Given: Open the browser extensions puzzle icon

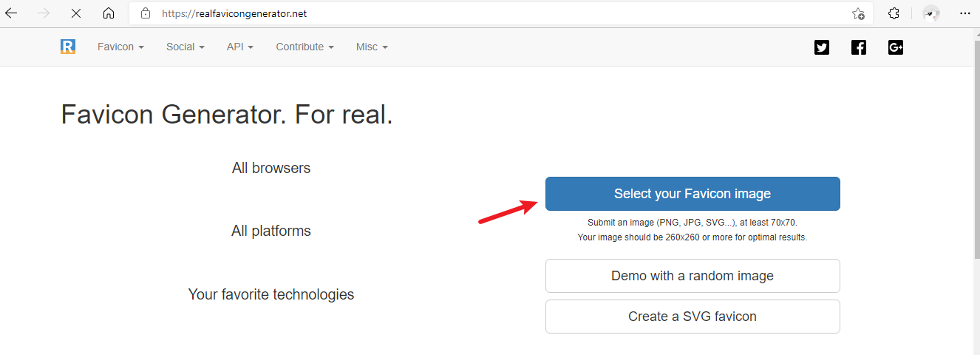Looking at the screenshot, I should click(894, 13).
